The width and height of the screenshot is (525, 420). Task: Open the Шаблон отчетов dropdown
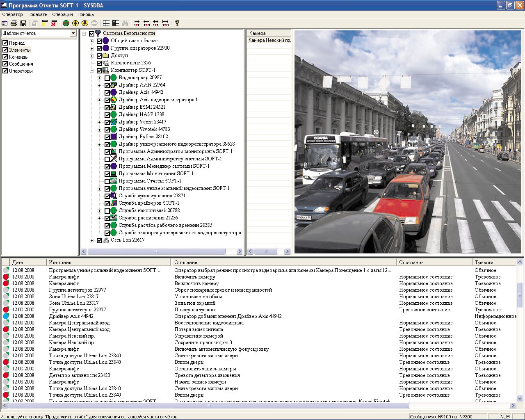(73, 33)
